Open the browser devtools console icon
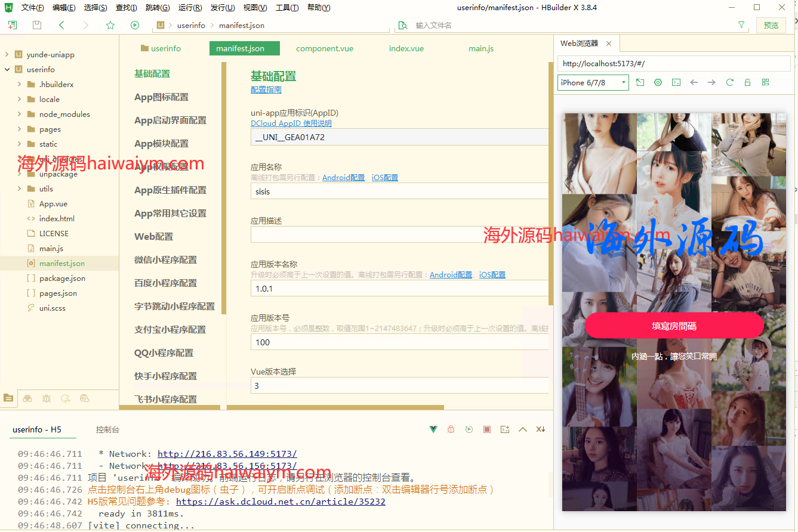This screenshot has width=798, height=532. coord(676,82)
